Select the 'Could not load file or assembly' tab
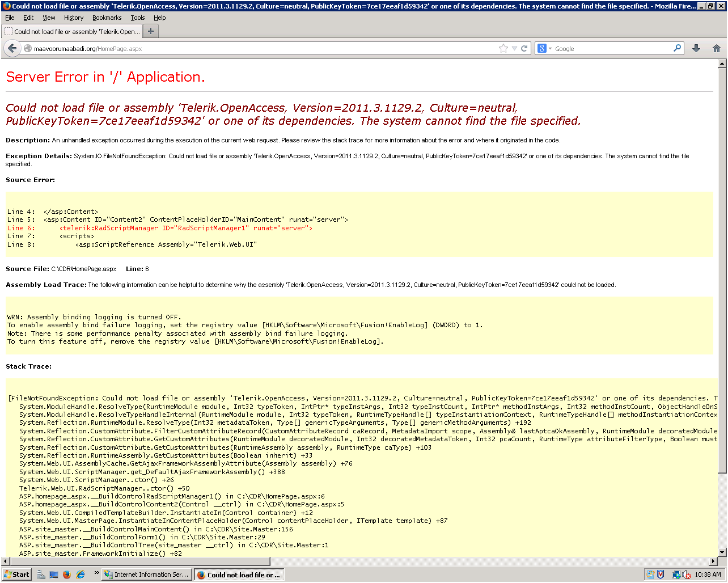Screen dimensions: 728x583 [x=71, y=32]
